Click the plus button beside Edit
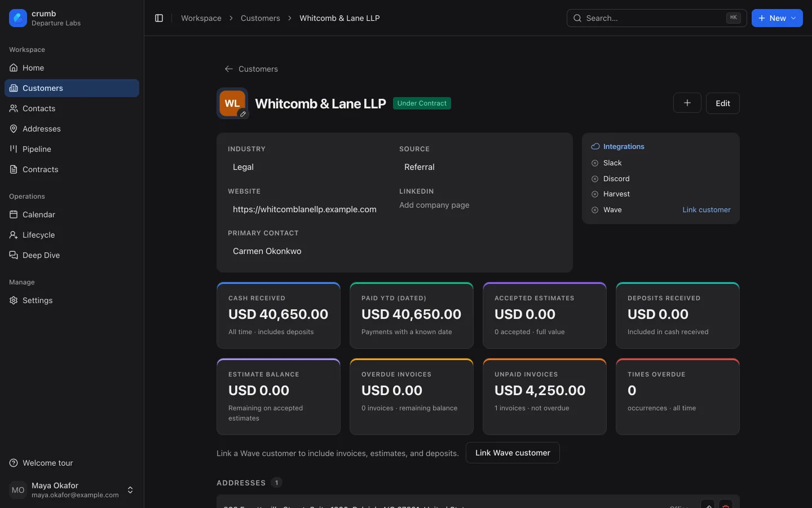 pos(687,103)
